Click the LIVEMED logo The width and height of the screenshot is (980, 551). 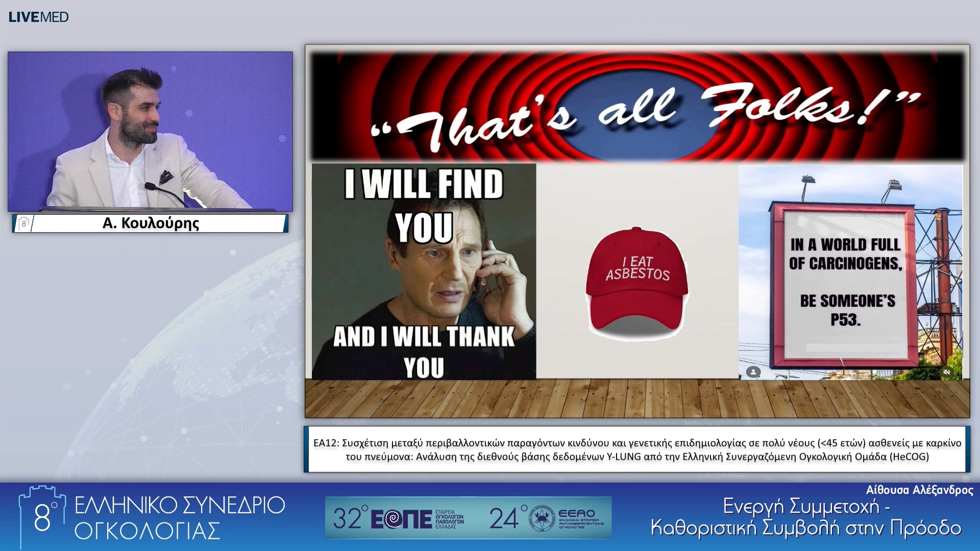[x=38, y=17]
